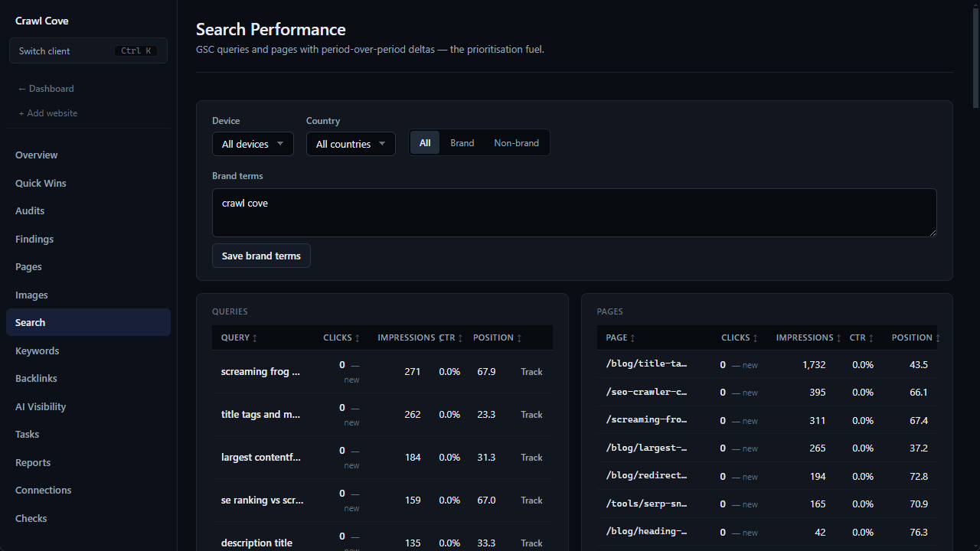Image resolution: width=980 pixels, height=551 pixels.
Task: Open Overview in sidebar
Action: (88, 155)
